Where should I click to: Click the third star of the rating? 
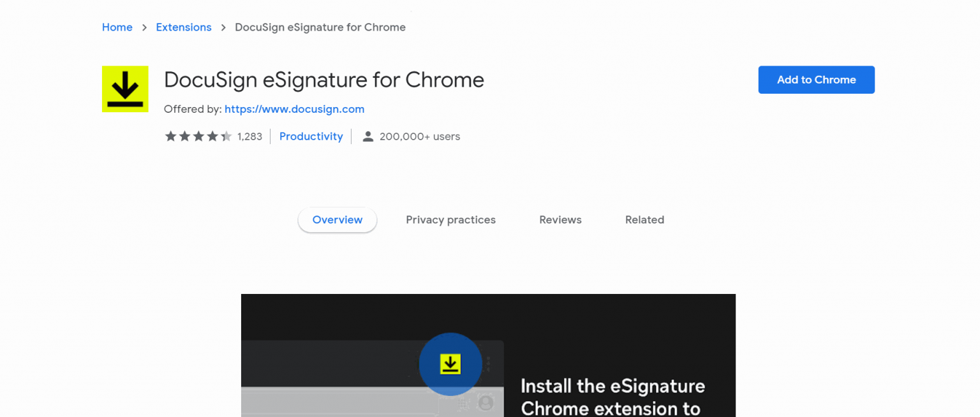[198, 136]
